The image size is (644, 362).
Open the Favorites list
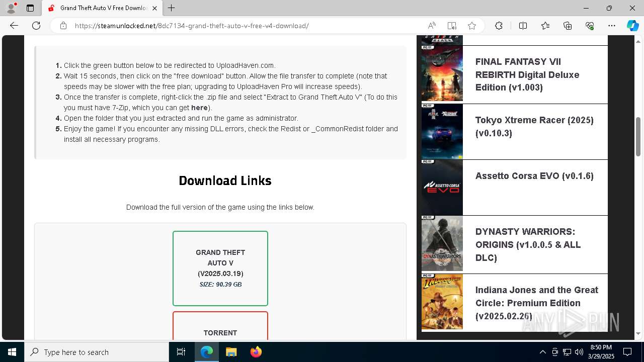click(x=545, y=26)
